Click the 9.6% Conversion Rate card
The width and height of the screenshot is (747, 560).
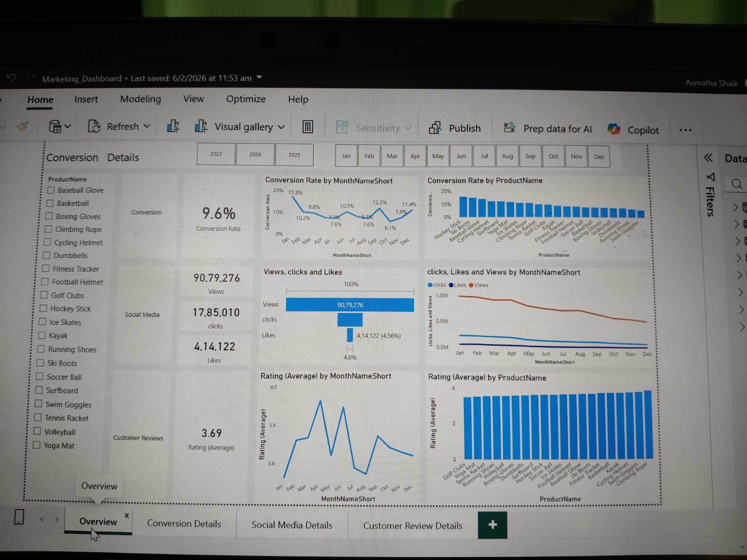(218, 217)
